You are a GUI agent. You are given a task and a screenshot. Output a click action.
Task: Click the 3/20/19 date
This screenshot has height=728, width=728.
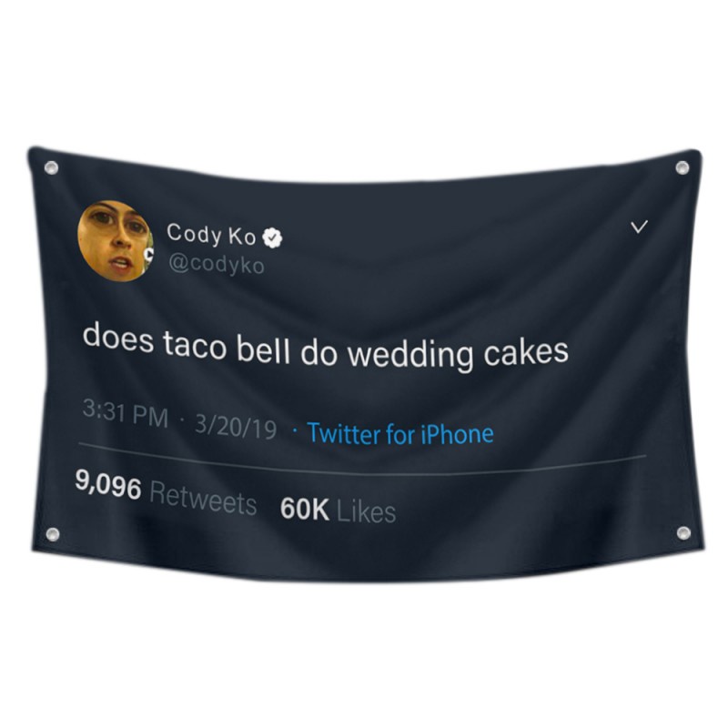click(x=236, y=428)
